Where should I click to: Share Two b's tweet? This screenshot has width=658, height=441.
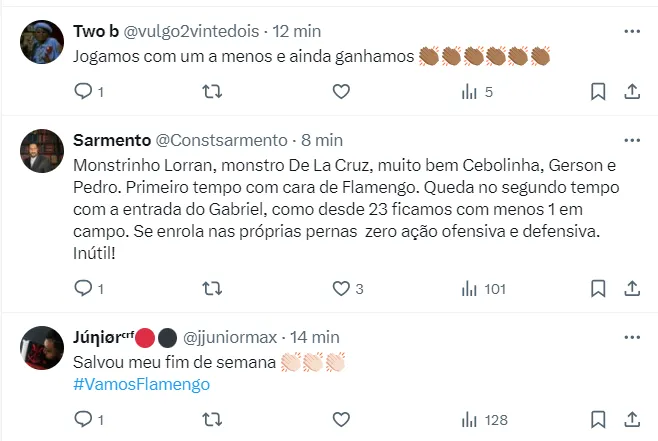point(632,92)
